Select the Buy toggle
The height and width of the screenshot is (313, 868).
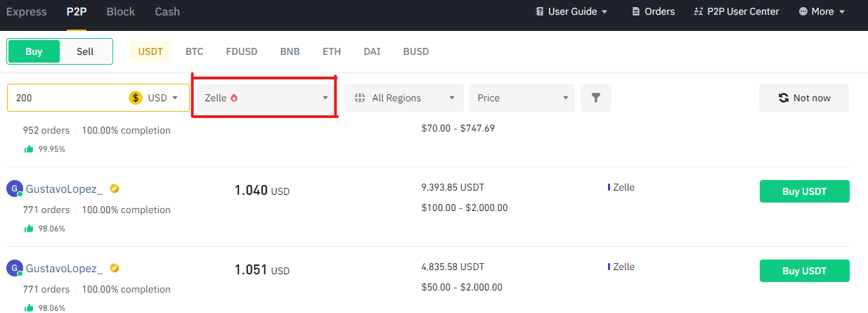[34, 51]
